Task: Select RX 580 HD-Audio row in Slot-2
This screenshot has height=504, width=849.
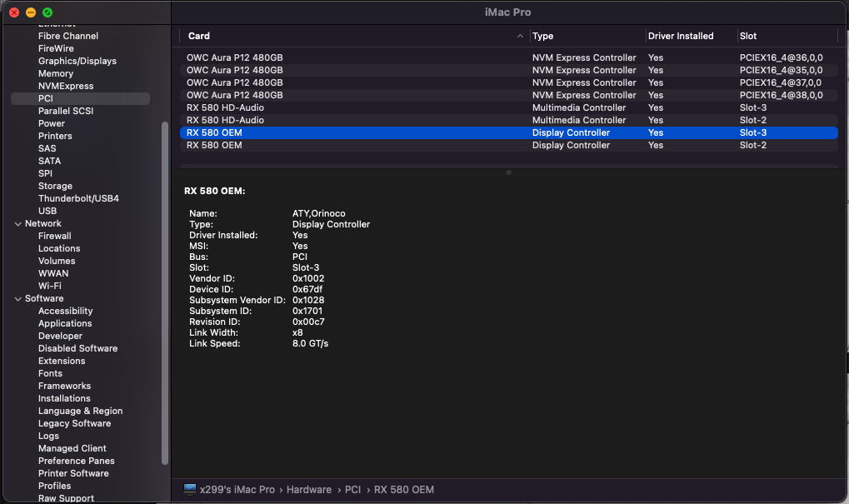Action: (509, 120)
